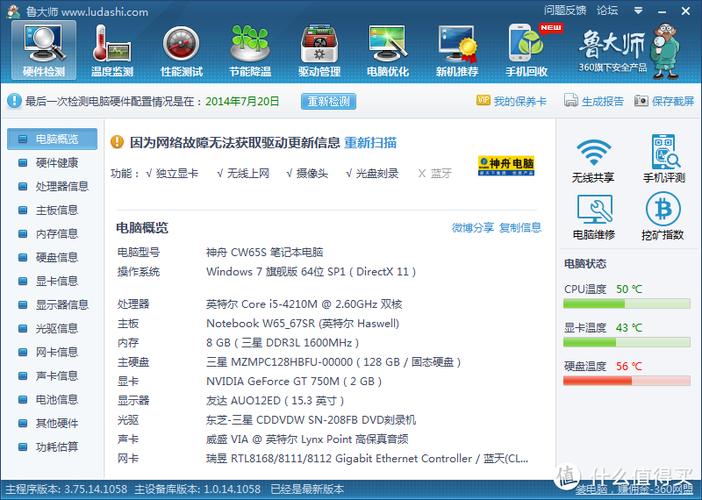The image size is (702, 500).
Task: Click the 神舟 CW65S 笔记本电脑 model text
Action: (x=265, y=252)
